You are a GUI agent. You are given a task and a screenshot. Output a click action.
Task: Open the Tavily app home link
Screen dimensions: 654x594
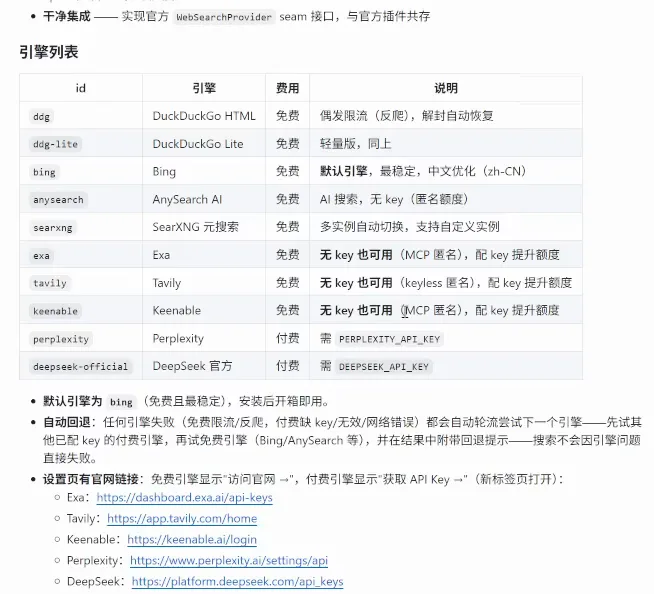[x=182, y=518]
